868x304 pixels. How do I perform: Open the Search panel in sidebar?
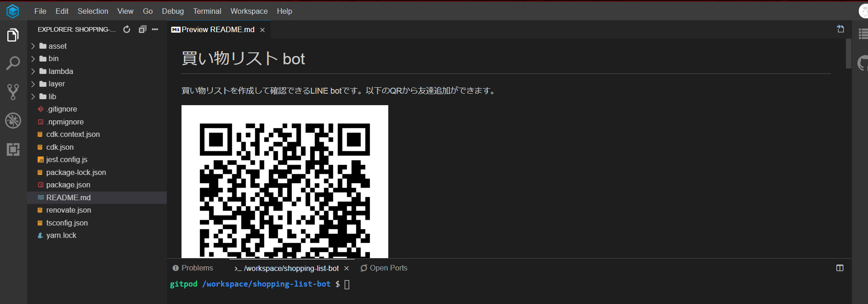[13, 63]
